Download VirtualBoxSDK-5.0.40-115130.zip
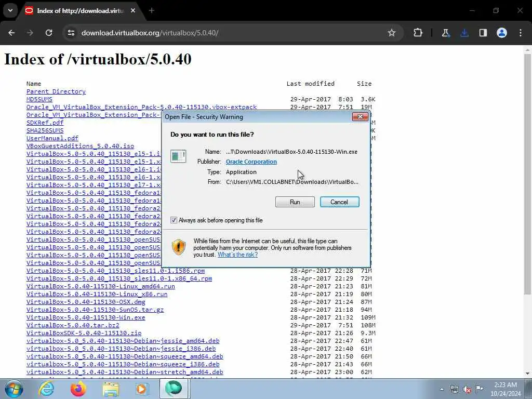Viewport: 532px width, 399px height. click(x=84, y=333)
